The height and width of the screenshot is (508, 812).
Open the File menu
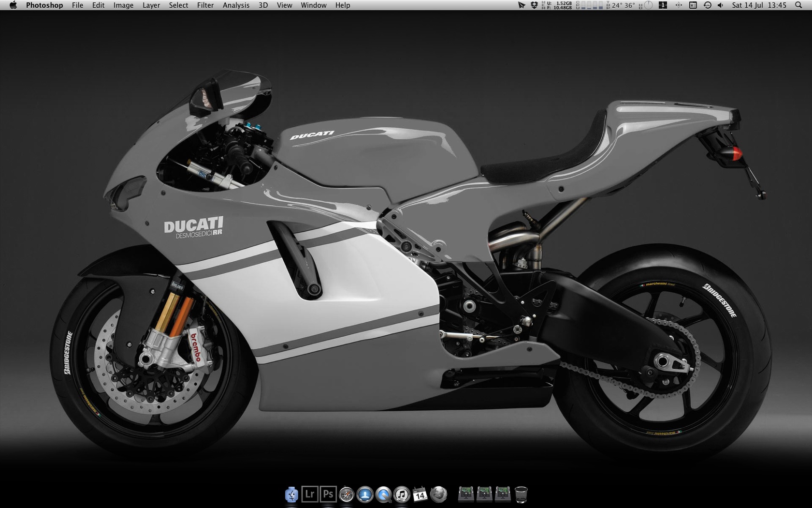pyautogui.click(x=77, y=5)
